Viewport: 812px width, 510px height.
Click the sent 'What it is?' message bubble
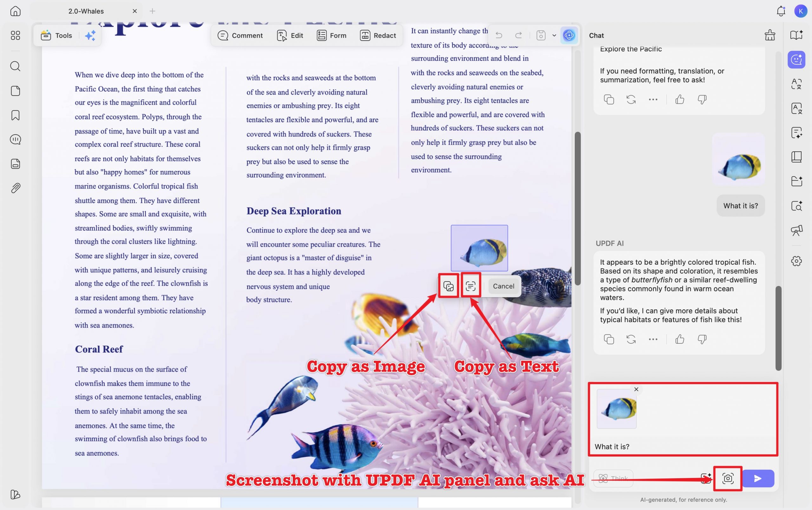[741, 206]
